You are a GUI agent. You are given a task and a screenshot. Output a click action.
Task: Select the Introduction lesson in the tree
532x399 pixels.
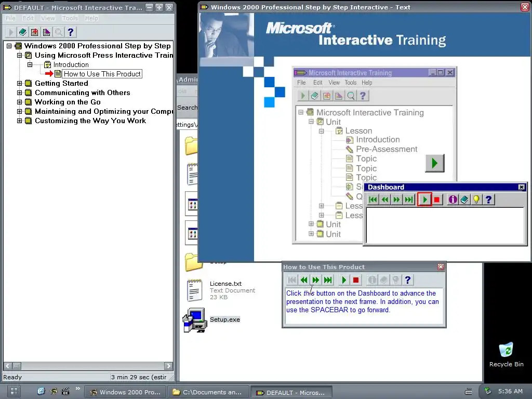(71, 64)
